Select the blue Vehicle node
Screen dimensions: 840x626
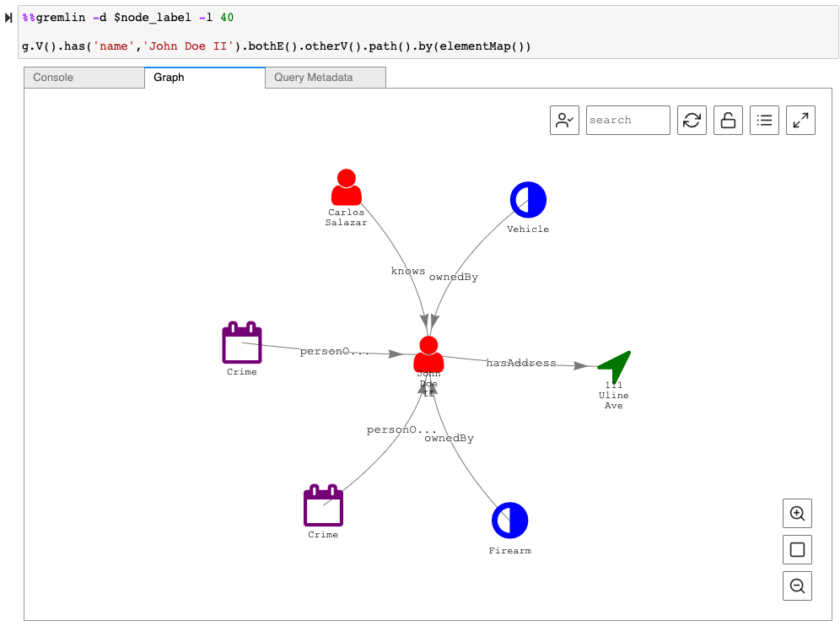[528, 200]
